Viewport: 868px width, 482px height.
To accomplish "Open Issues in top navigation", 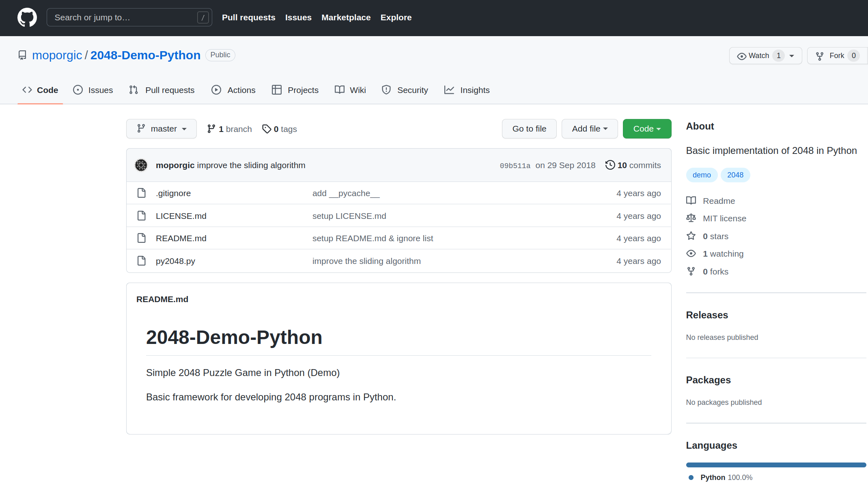I will click(298, 17).
